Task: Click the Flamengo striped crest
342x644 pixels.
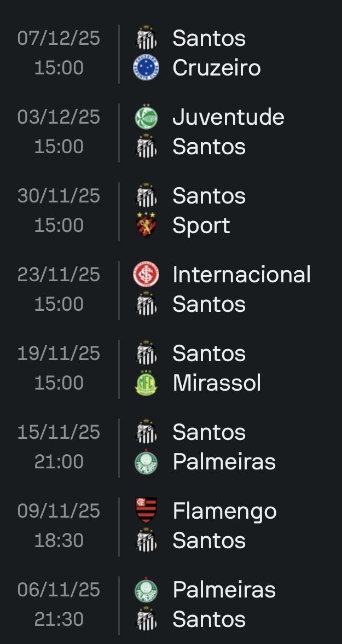Action: point(146,511)
